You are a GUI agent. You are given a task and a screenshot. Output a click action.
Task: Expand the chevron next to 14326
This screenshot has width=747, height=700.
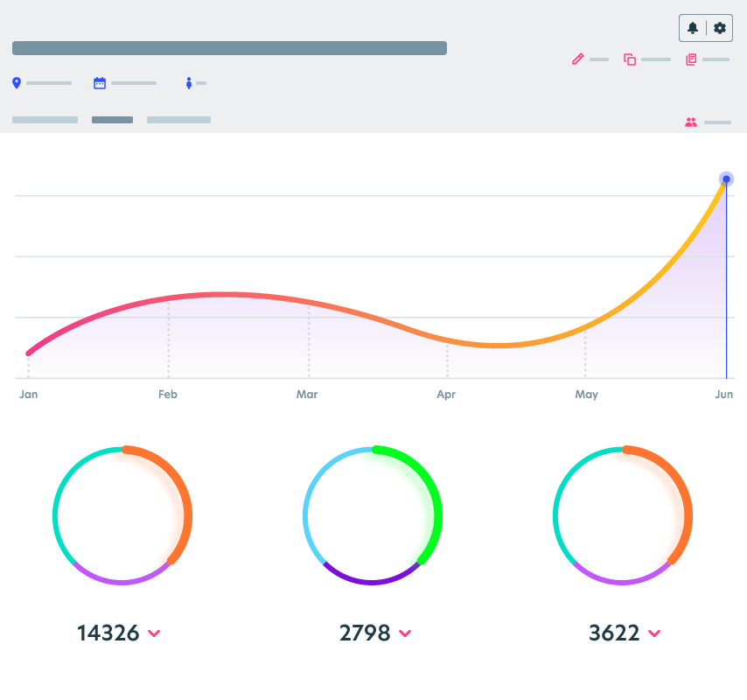pos(154,633)
